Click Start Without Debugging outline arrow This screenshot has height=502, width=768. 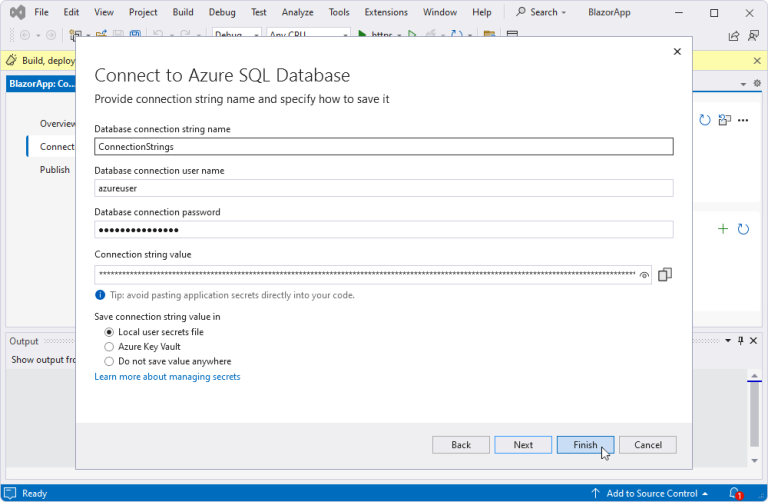[412, 34]
